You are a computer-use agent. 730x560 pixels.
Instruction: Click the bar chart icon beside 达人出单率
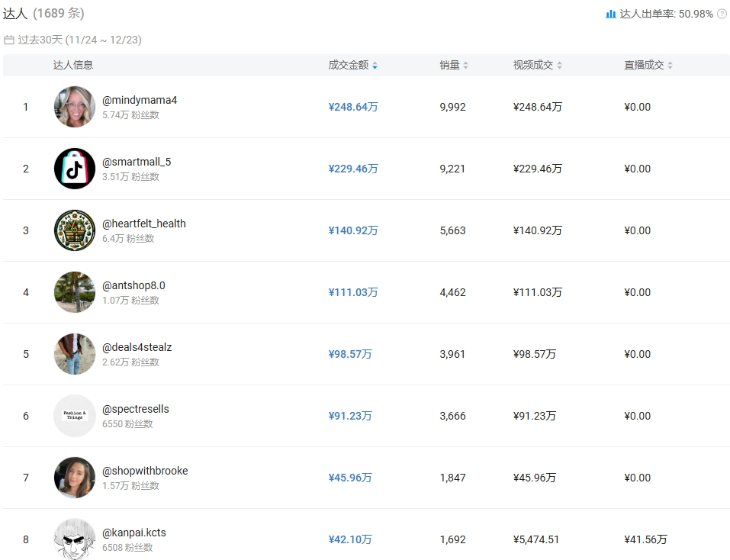[x=610, y=14]
